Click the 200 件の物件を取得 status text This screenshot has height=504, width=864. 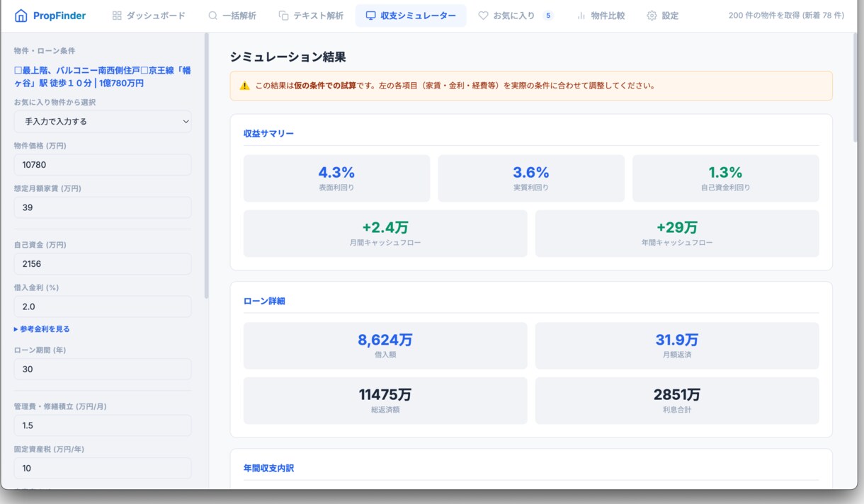coord(786,16)
